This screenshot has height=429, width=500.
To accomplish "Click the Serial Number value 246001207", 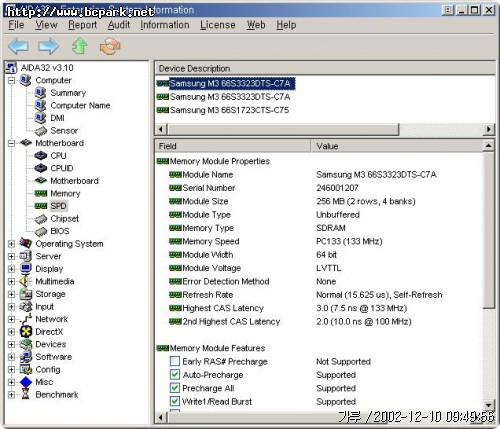I will tap(337, 188).
